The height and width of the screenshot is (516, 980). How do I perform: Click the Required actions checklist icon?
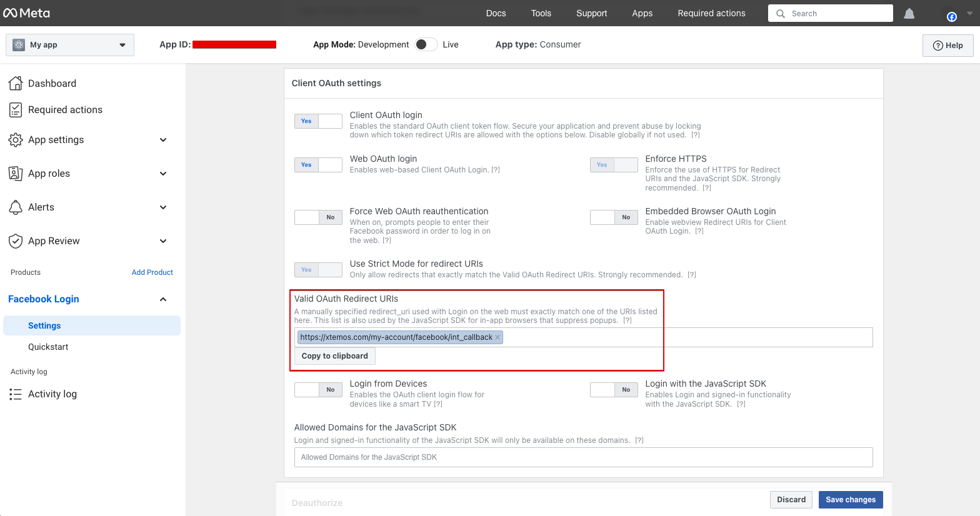(16, 110)
